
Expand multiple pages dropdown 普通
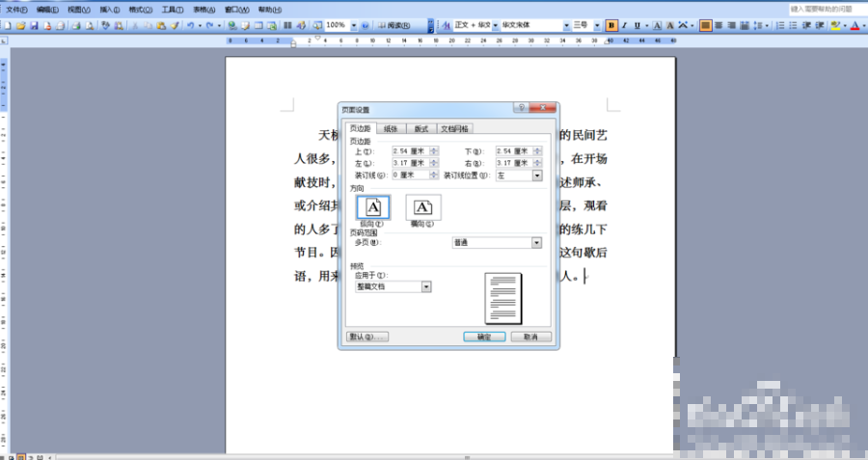tap(536, 242)
